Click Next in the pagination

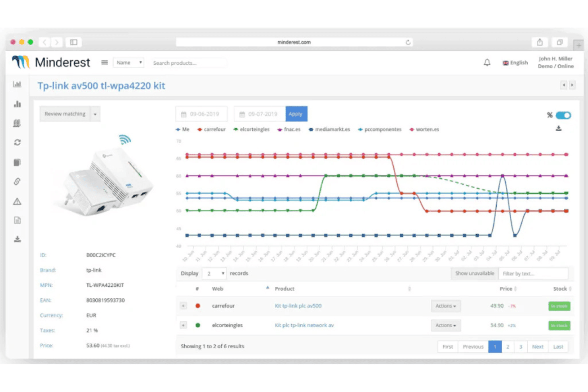coord(538,347)
